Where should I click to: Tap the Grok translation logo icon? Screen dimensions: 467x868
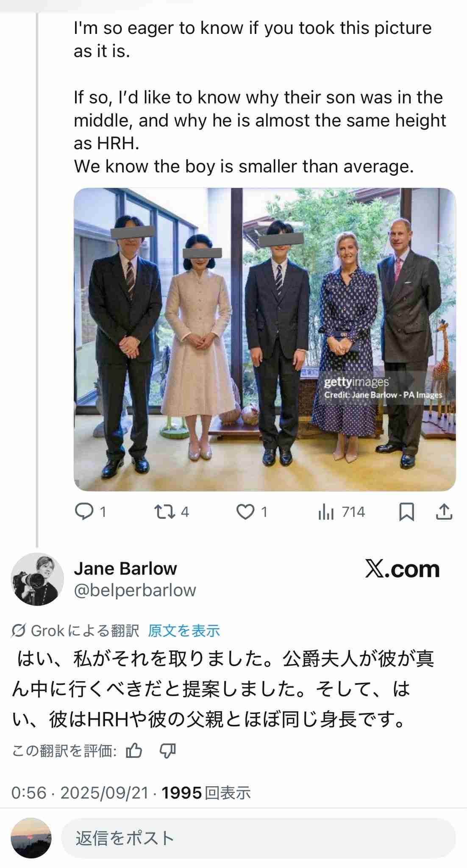[18, 631]
